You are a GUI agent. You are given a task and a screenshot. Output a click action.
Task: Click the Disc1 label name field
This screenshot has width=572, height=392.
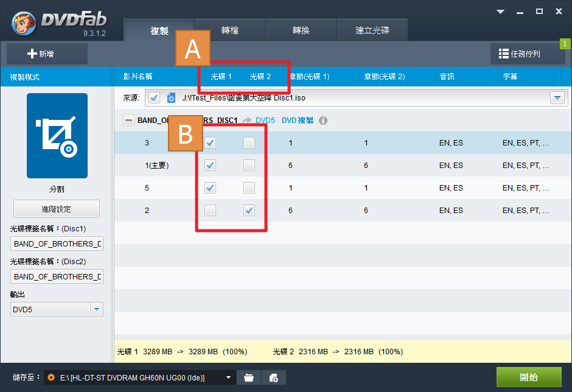[57, 244]
